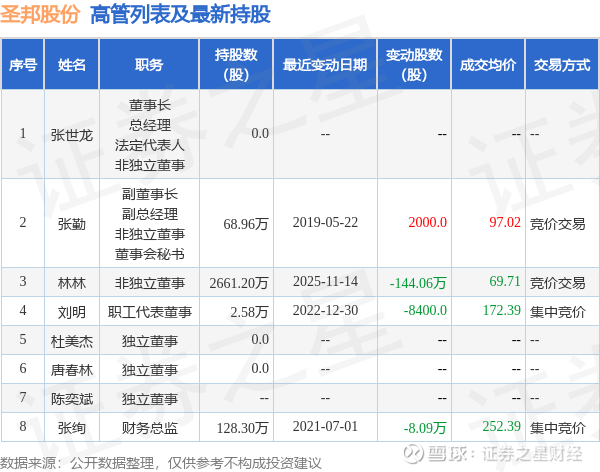The width and height of the screenshot is (600, 472).
Task: Select the 职务 column header
Action: [x=149, y=64]
